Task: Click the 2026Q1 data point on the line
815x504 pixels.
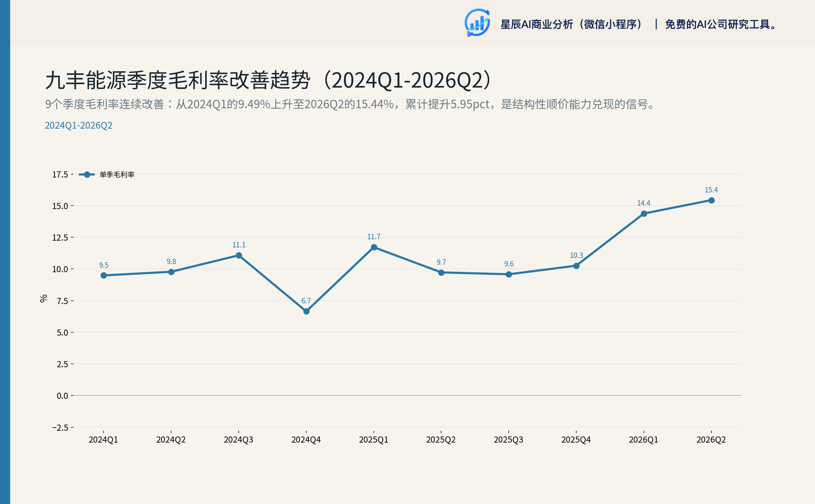Action: pyautogui.click(x=644, y=213)
